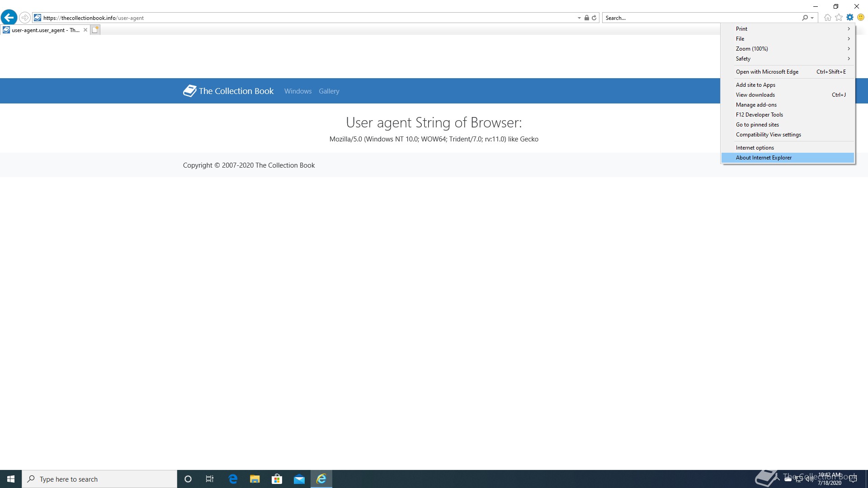Viewport: 868px width, 488px height.
Task: Click the user agent string text
Action: click(434, 139)
